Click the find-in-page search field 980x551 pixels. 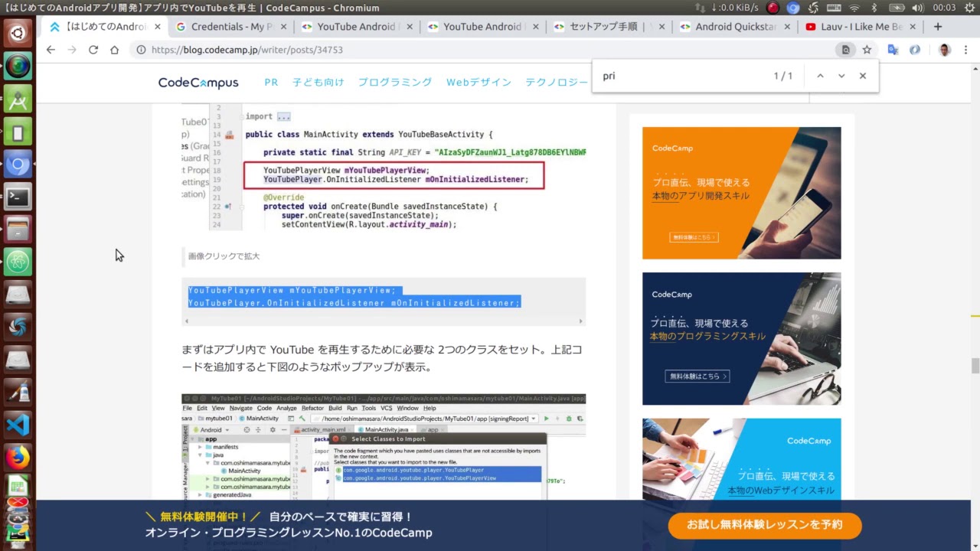pyautogui.click(x=681, y=76)
